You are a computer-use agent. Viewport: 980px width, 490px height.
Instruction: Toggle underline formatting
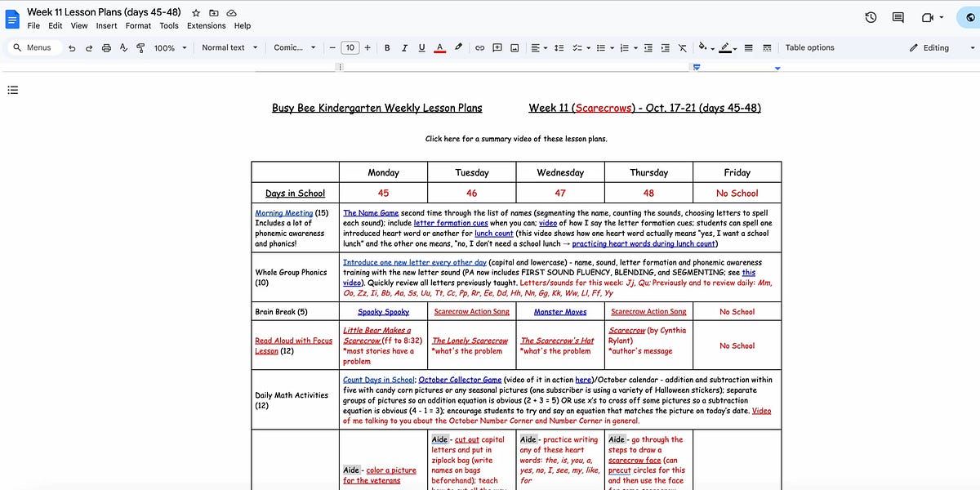point(421,47)
